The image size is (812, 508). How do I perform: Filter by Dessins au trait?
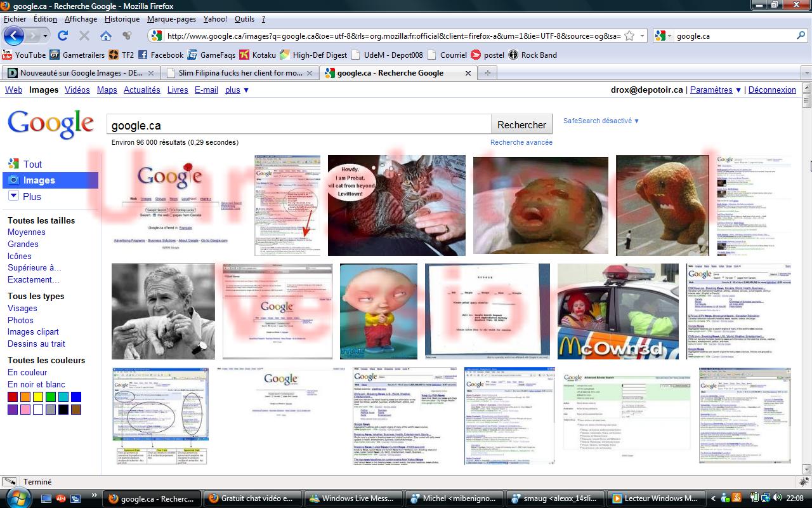pos(36,344)
